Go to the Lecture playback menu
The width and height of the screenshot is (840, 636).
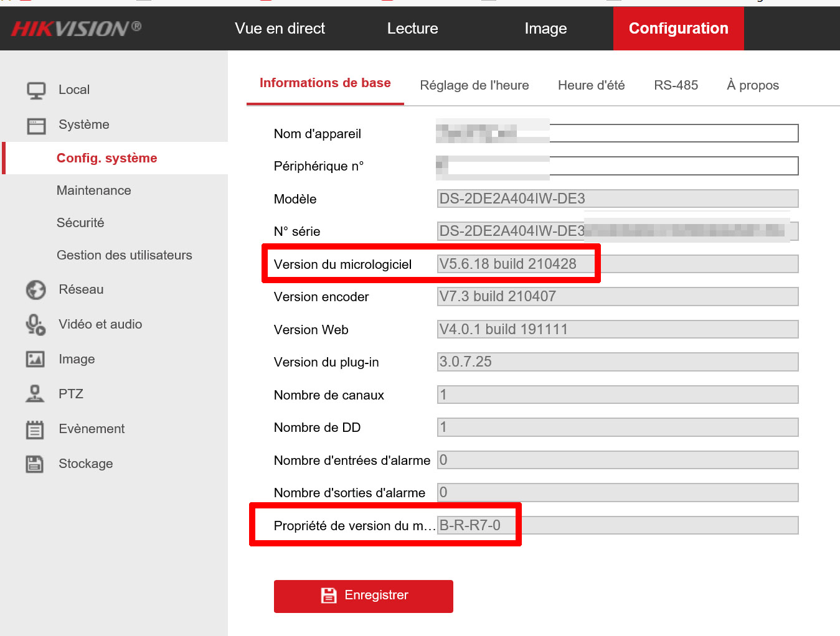pos(412,29)
